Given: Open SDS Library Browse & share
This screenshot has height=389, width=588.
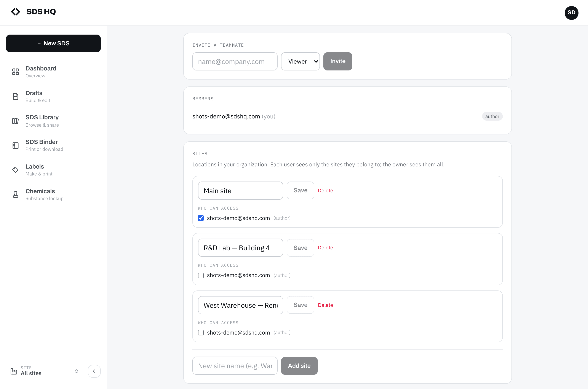Looking at the screenshot, I should (53, 121).
